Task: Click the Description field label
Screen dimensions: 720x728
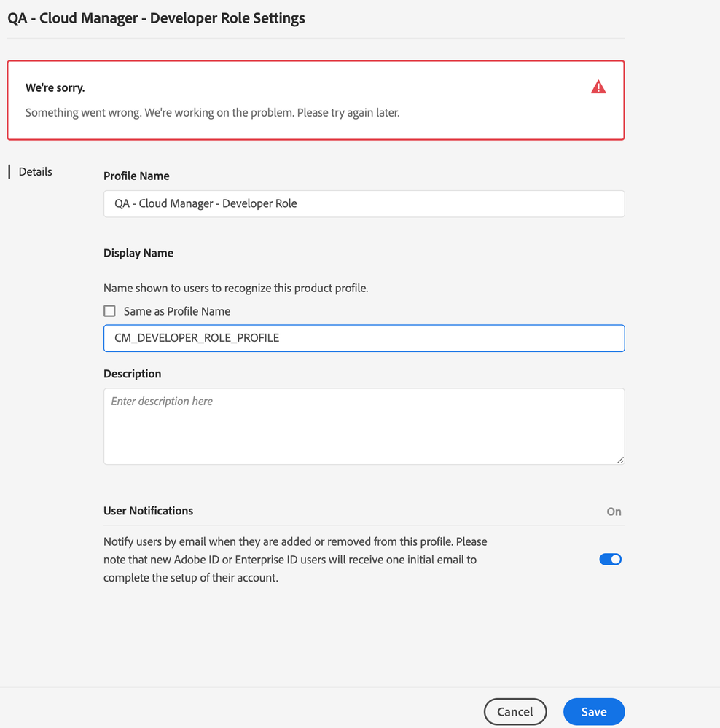Action: coord(132,374)
